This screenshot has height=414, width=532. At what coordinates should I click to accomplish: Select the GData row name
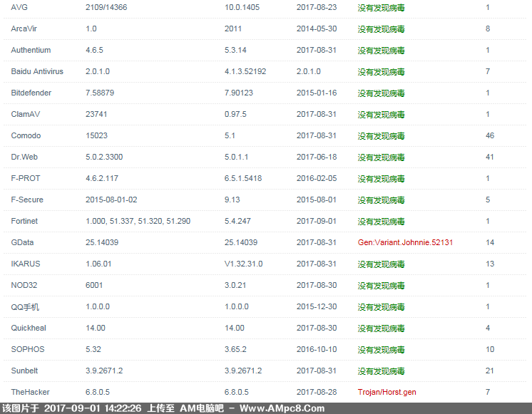22,242
